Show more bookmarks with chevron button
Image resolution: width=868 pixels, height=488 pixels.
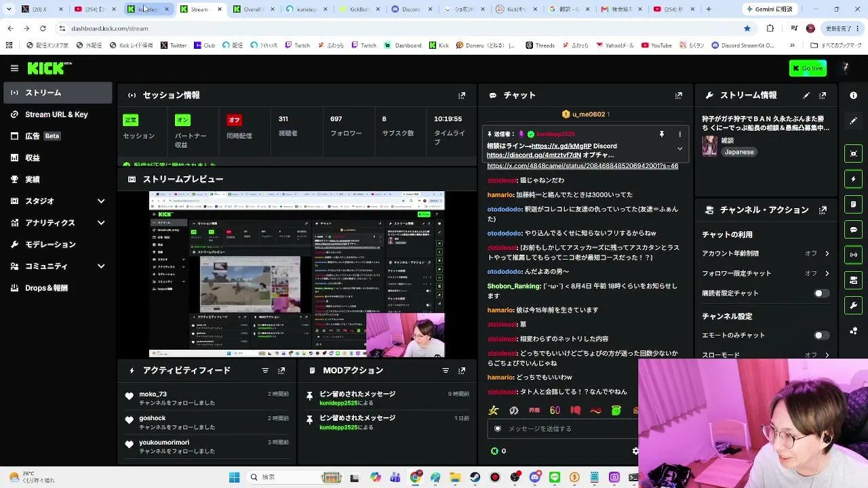click(x=792, y=45)
